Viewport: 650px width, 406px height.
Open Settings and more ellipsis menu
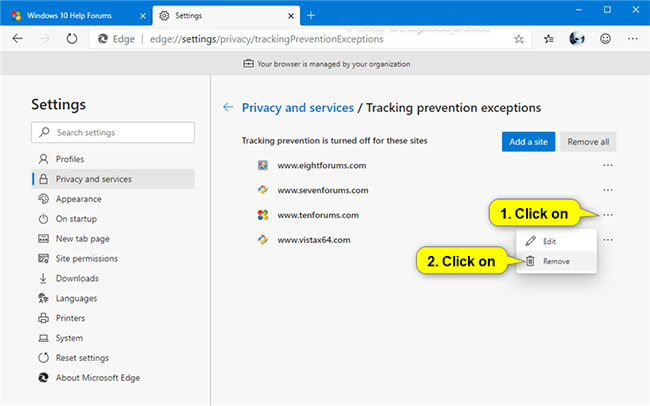(x=633, y=39)
